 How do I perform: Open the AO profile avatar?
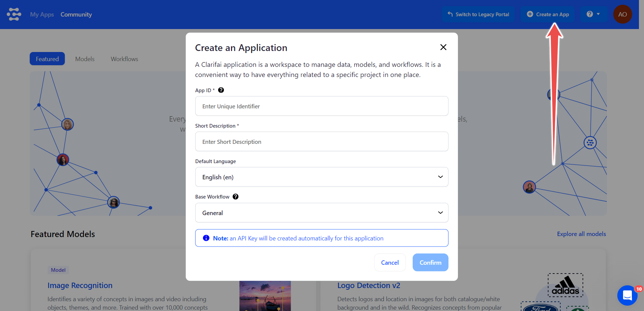pos(622,14)
